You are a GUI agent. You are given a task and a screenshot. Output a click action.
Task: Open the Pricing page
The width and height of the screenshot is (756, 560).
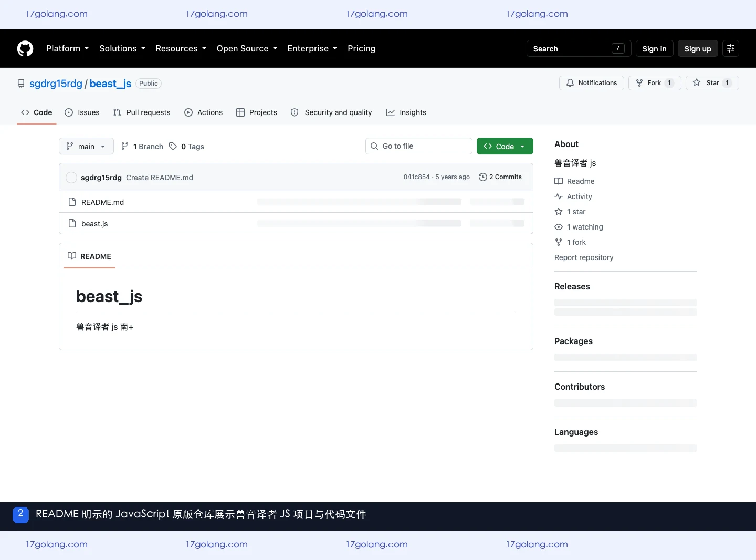361,48
